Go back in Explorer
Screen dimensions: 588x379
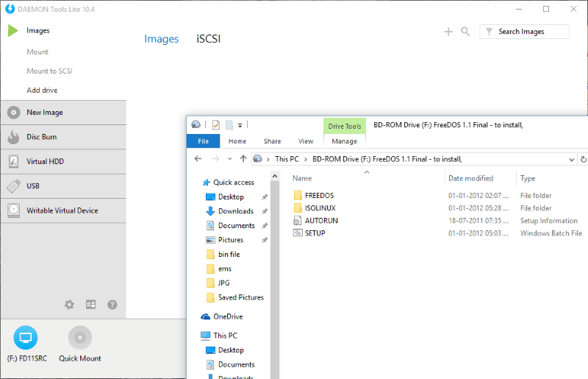click(198, 159)
